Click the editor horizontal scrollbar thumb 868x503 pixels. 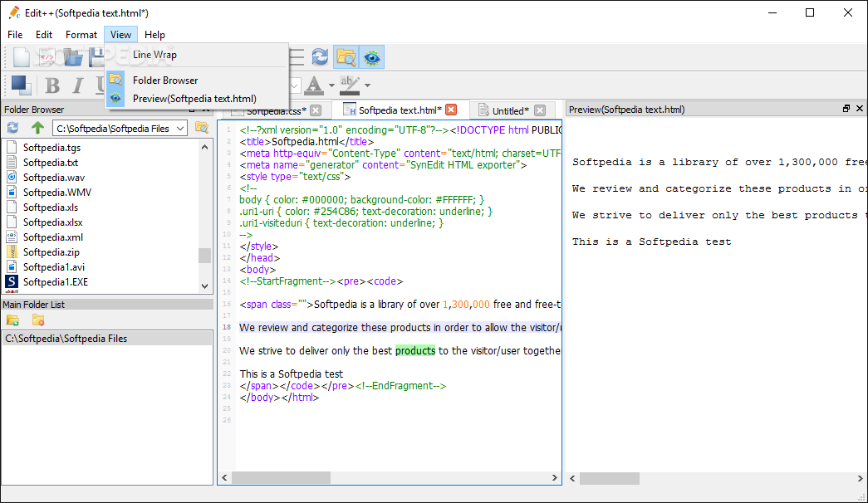pos(282,477)
